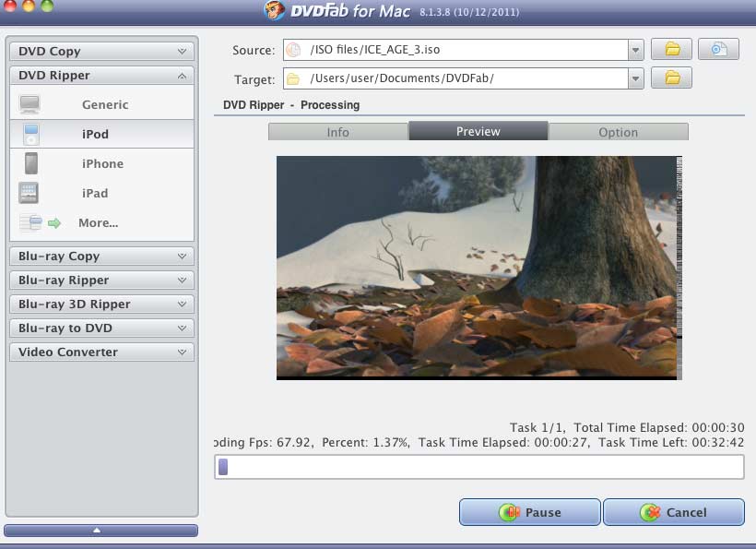The height and width of the screenshot is (549, 756).
Task: Click the folder icon in Target field
Action: (x=293, y=78)
